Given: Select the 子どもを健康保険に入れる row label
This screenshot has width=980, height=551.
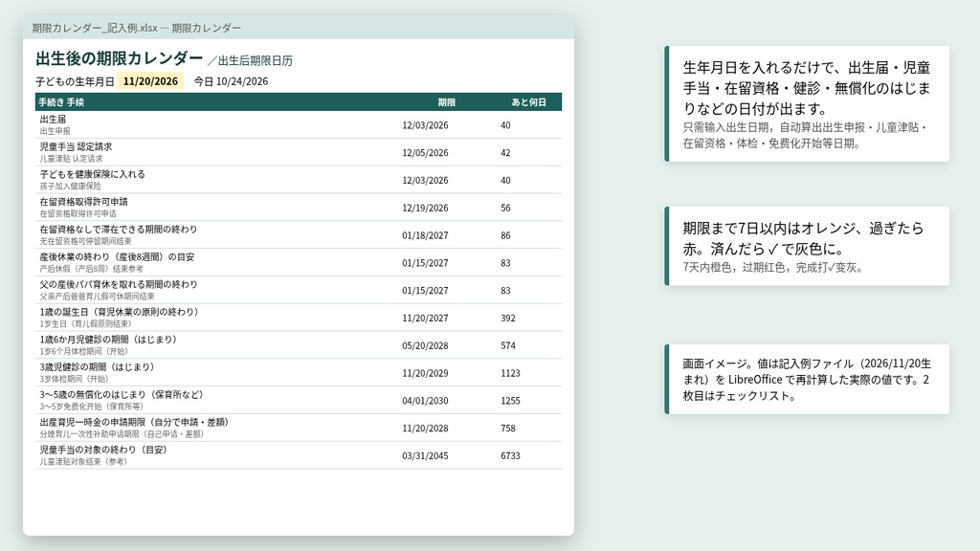Looking at the screenshot, I should pyautogui.click(x=92, y=174).
